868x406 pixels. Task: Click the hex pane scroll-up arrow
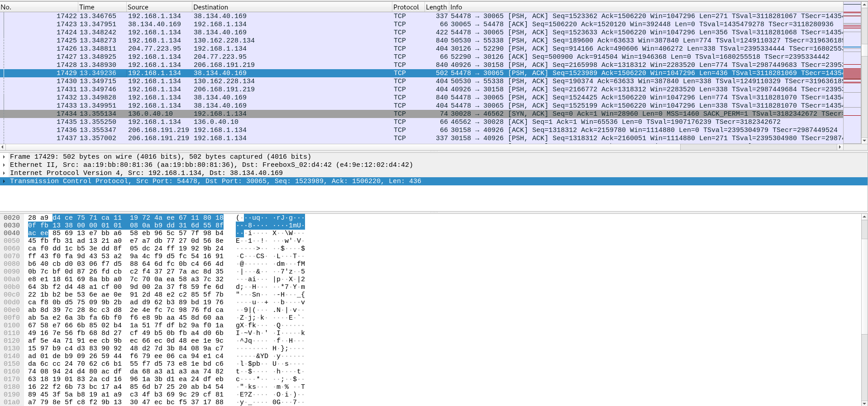(x=864, y=217)
